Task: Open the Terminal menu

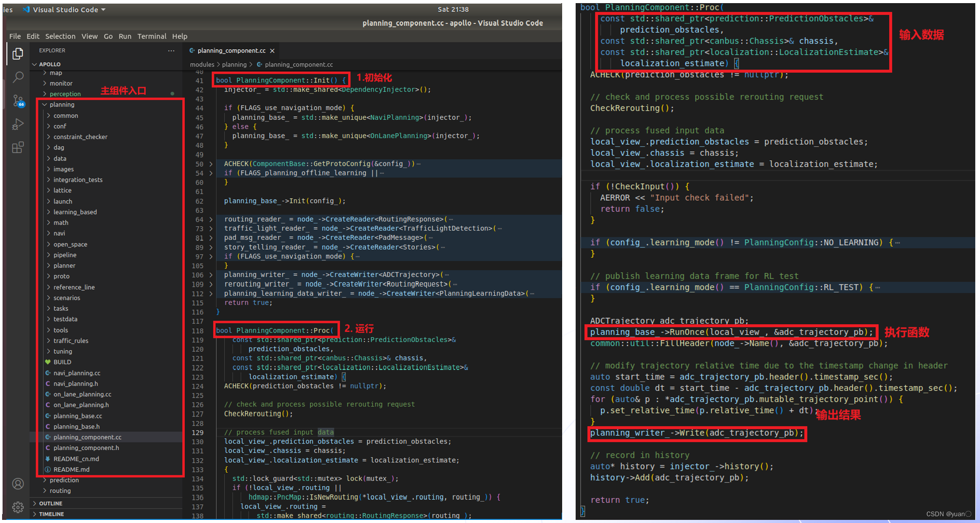Action: 152,36
